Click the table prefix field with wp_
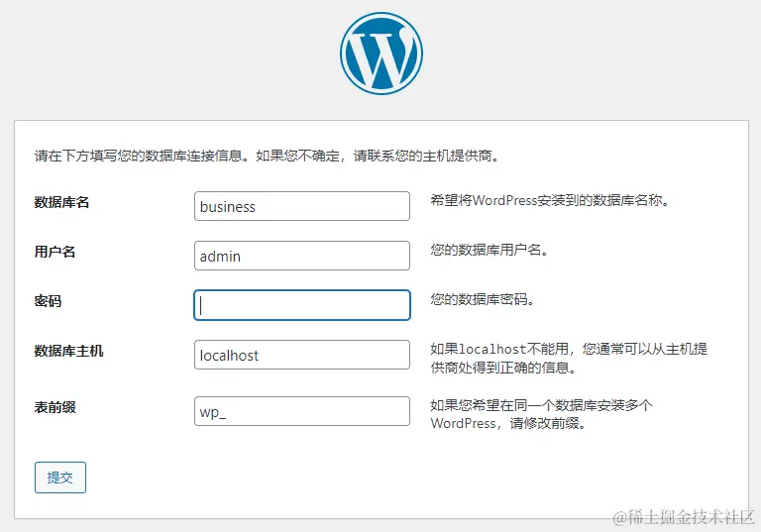The image size is (761, 532). click(302, 411)
